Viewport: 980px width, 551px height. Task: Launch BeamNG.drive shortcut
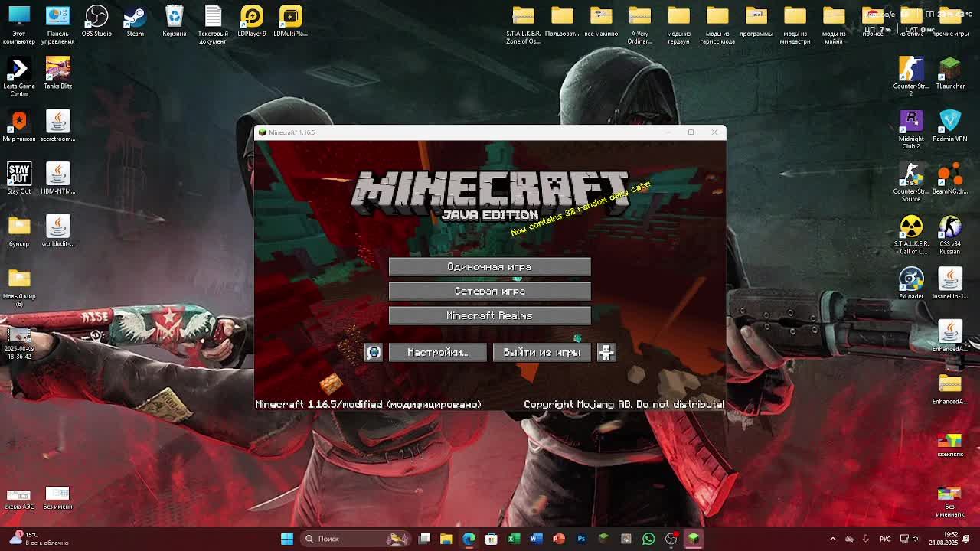click(x=950, y=178)
